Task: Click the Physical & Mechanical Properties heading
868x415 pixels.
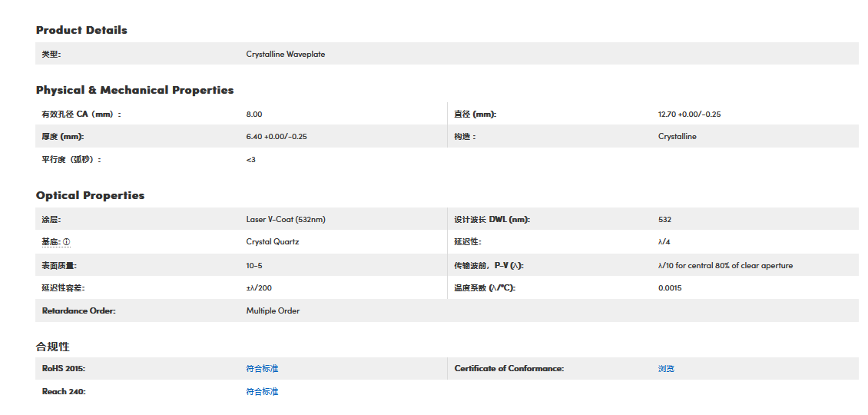Action: [134, 90]
